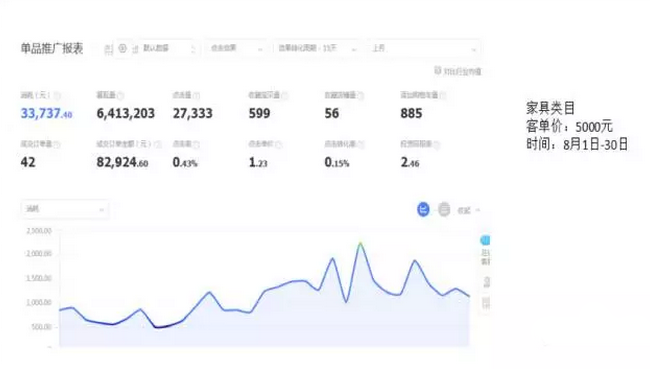Click the help icon beside the 27,333 label
The width and height of the screenshot is (650, 369).
coord(196,95)
